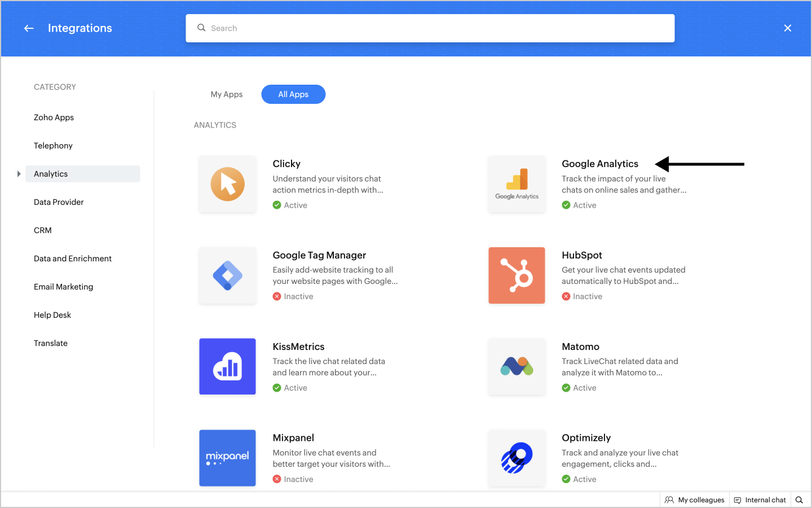Close the Integrations panel
This screenshot has height=508, width=812.
(x=788, y=28)
